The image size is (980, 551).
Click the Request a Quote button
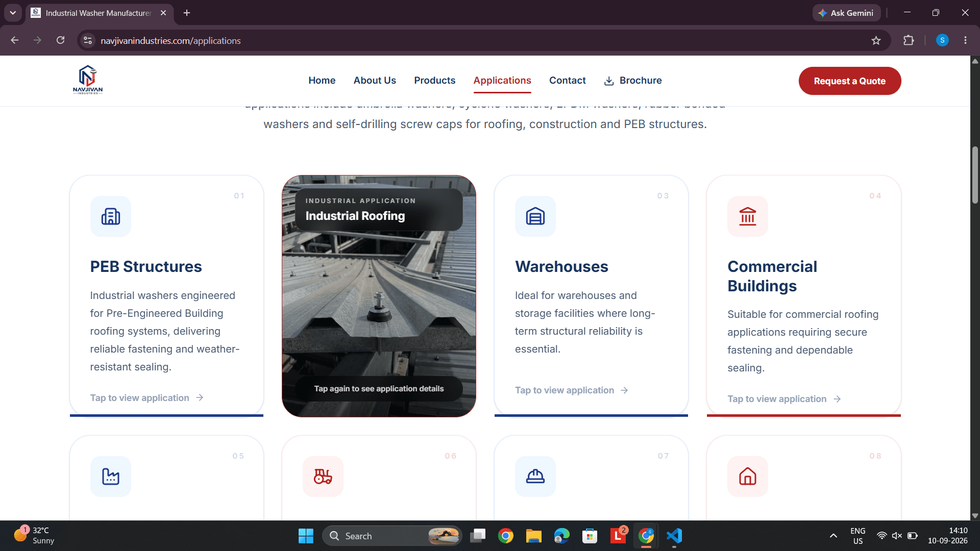click(x=849, y=81)
